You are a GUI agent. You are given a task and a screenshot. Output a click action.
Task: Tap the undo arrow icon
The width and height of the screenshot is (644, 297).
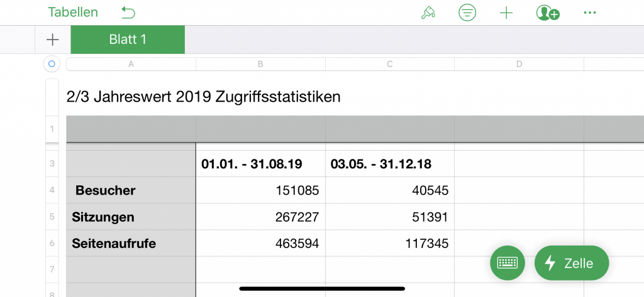128,13
